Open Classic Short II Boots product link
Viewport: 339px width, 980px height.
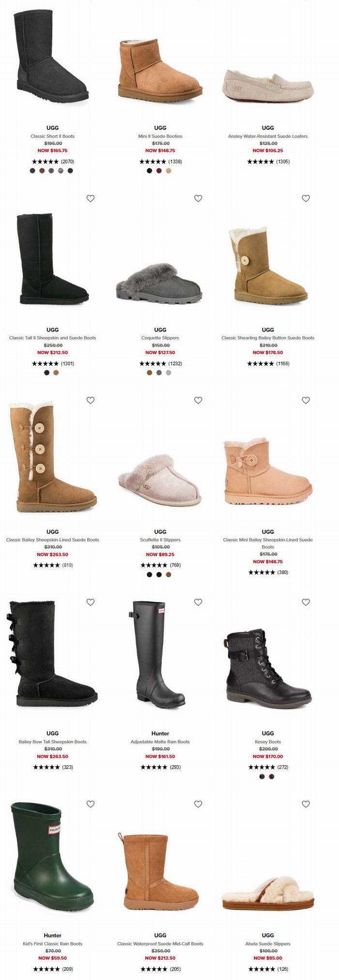[x=52, y=136]
